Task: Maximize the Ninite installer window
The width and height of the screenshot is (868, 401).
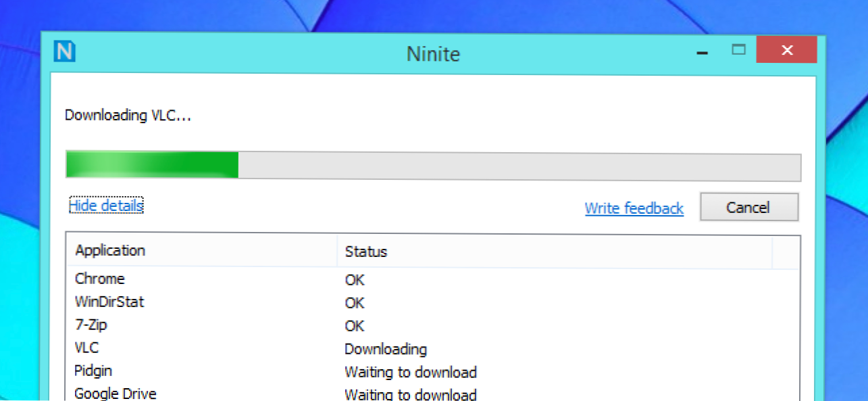Action: click(738, 49)
